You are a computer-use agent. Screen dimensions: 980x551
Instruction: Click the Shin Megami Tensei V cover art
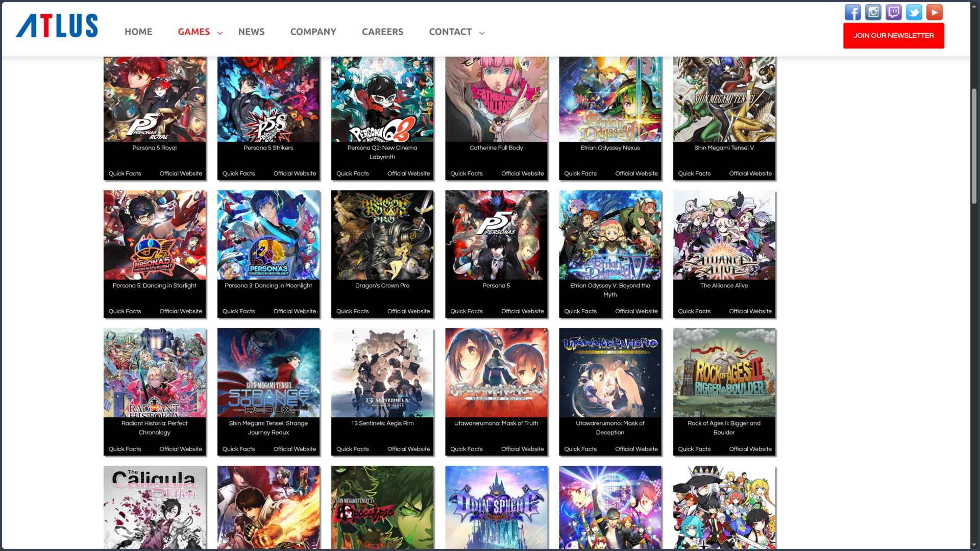click(724, 99)
